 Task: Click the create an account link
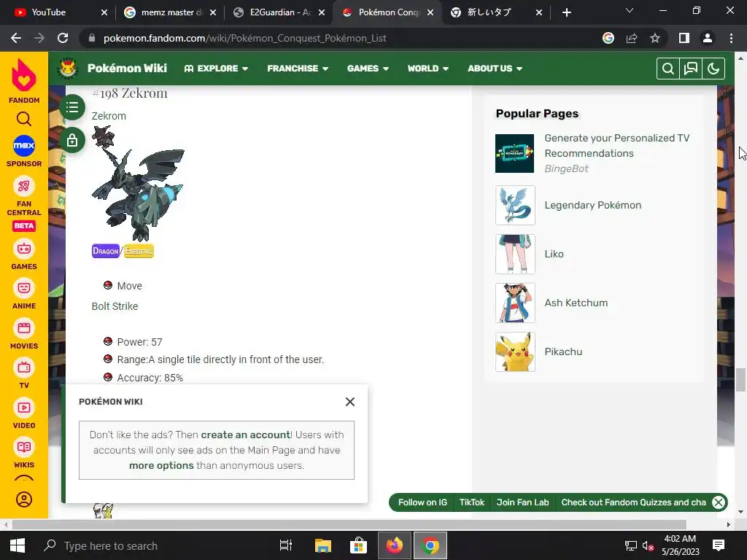point(245,435)
